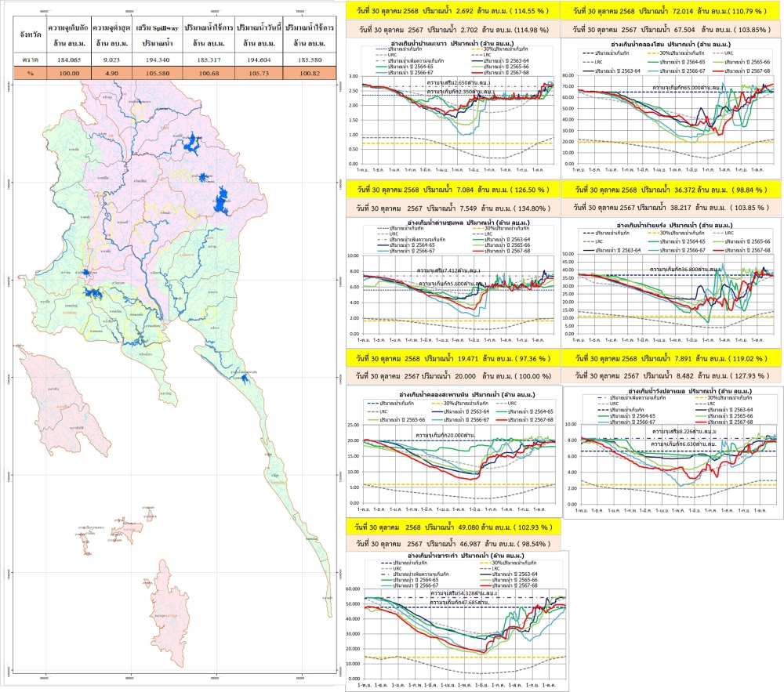The height and width of the screenshot is (692, 784).
Task: Click the yellow banner showing 72.014 ล้าน ลบ.ม.
Action: click(x=673, y=12)
